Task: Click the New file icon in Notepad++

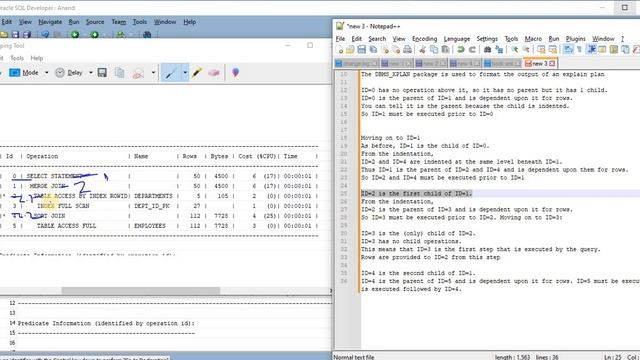Action: coord(339,50)
